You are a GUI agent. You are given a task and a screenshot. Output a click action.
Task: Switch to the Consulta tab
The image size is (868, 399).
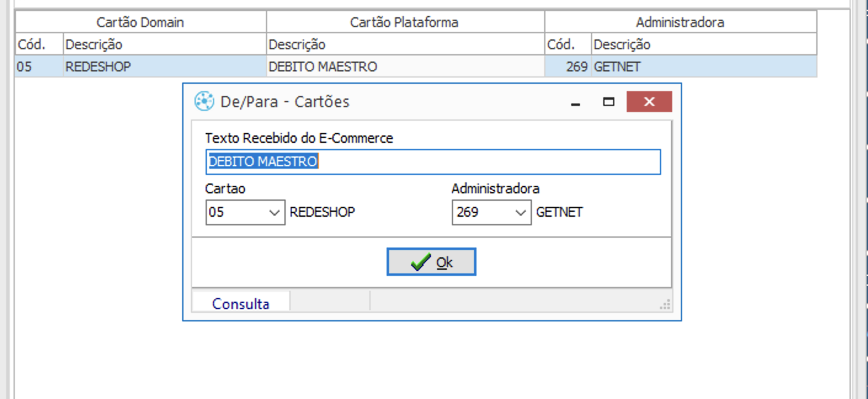click(241, 304)
